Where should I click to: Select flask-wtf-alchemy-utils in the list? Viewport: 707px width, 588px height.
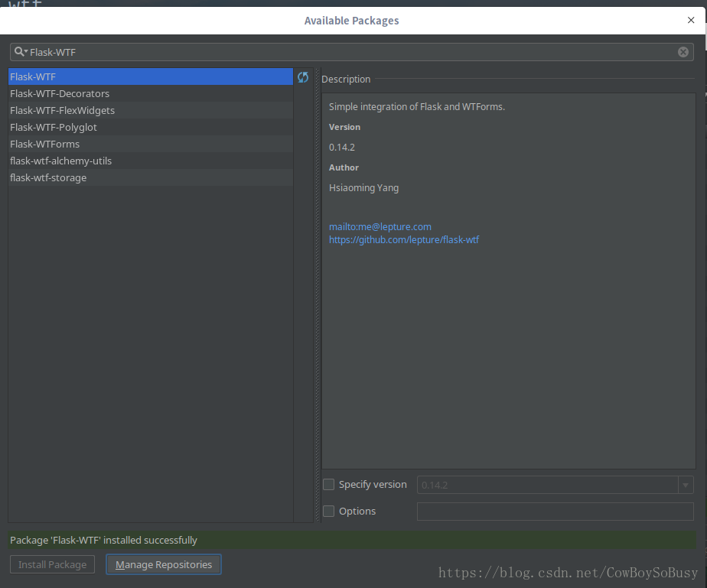(151, 161)
